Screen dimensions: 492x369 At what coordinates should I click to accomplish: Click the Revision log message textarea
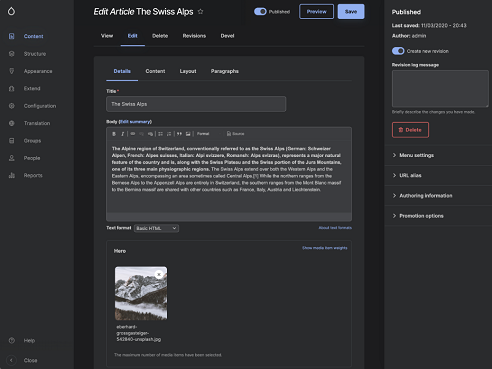tap(440, 89)
